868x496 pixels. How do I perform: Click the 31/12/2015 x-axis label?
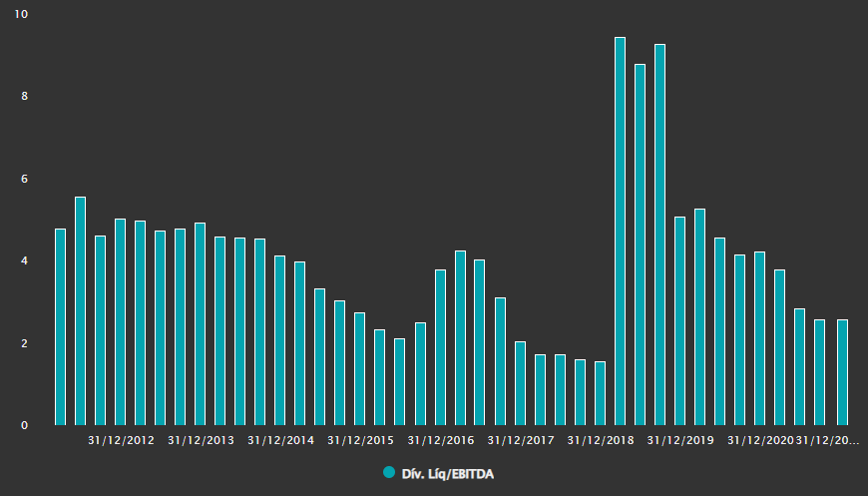coord(360,441)
